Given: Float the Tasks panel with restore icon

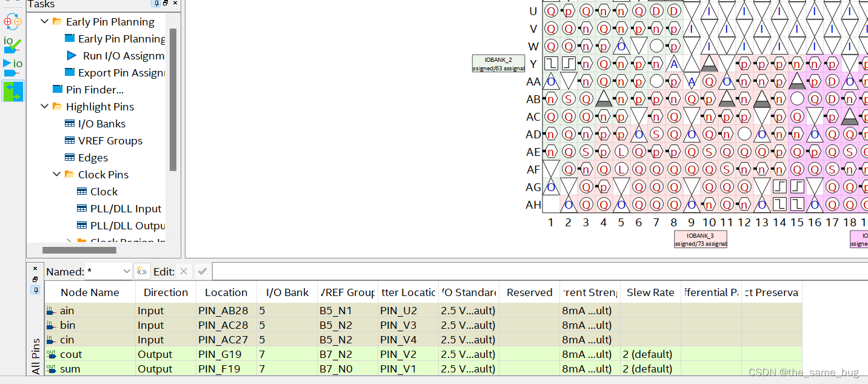Looking at the screenshot, I should click(x=165, y=4).
